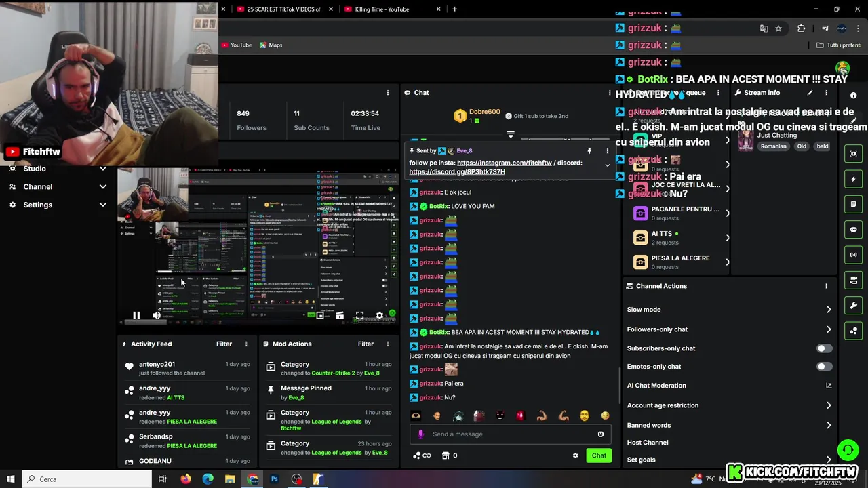Send message with green Chat button
The width and height of the screenshot is (868, 488).
click(599, 455)
